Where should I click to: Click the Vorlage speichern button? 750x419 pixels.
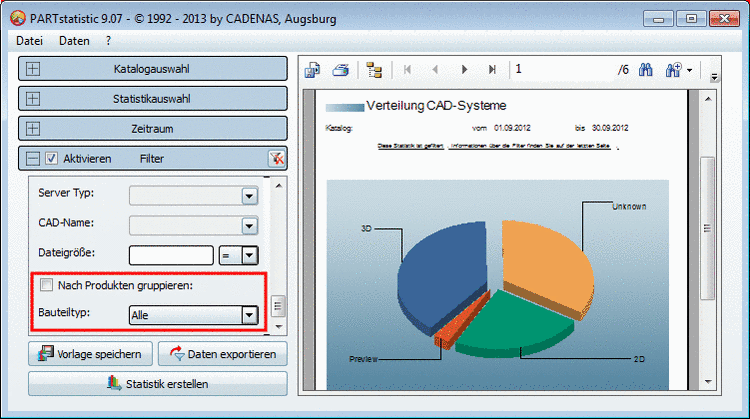click(90, 354)
